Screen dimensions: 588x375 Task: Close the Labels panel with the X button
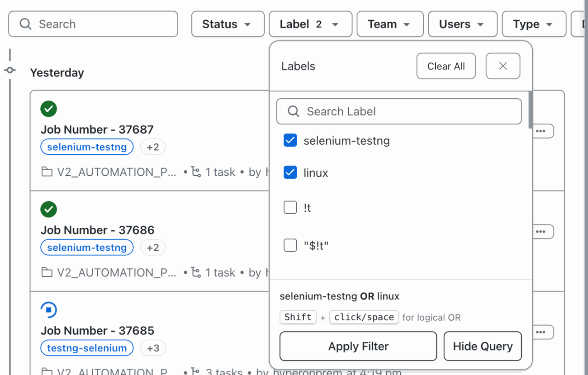click(503, 66)
